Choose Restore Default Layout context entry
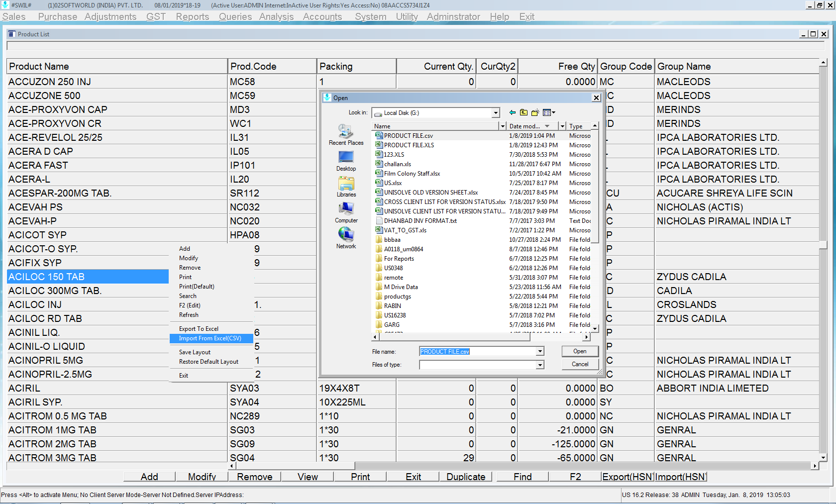The image size is (836, 504). click(x=211, y=362)
